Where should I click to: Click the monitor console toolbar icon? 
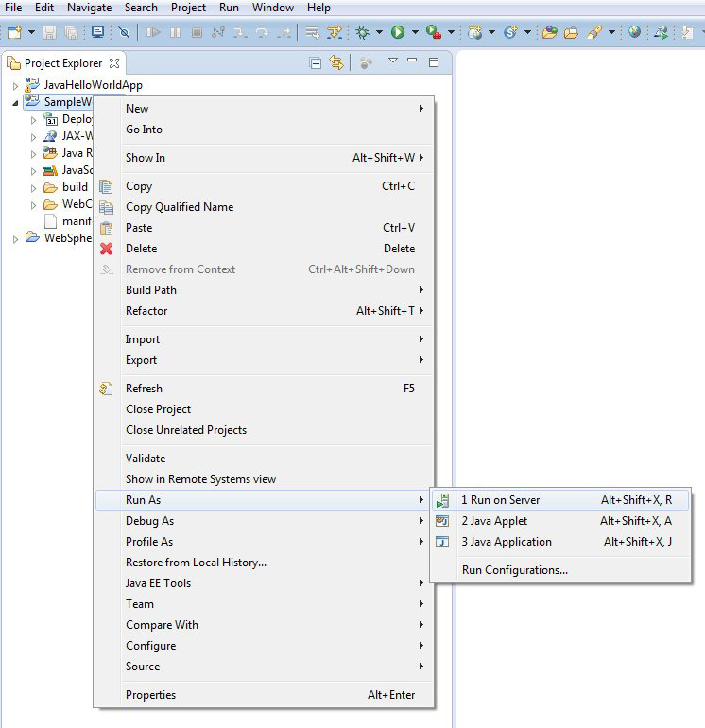(x=98, y=32)
